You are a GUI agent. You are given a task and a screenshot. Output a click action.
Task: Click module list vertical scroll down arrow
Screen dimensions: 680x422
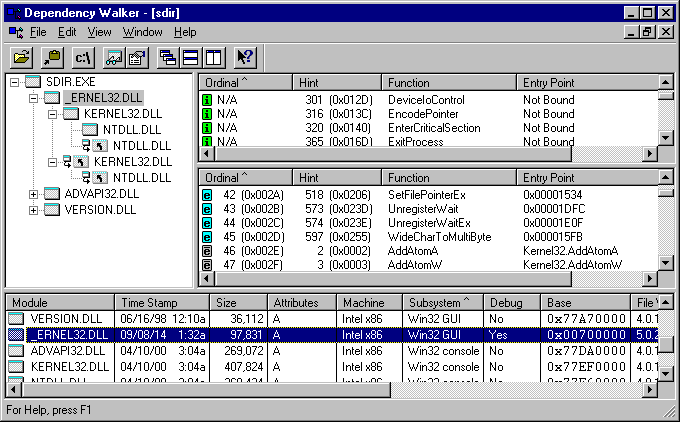(666, 374)
